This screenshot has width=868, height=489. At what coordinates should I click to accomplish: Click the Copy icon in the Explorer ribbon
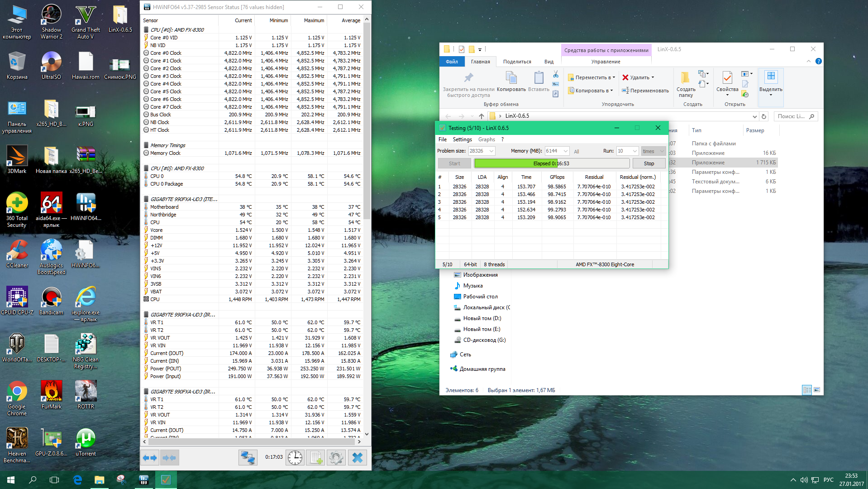pos(511,78)
